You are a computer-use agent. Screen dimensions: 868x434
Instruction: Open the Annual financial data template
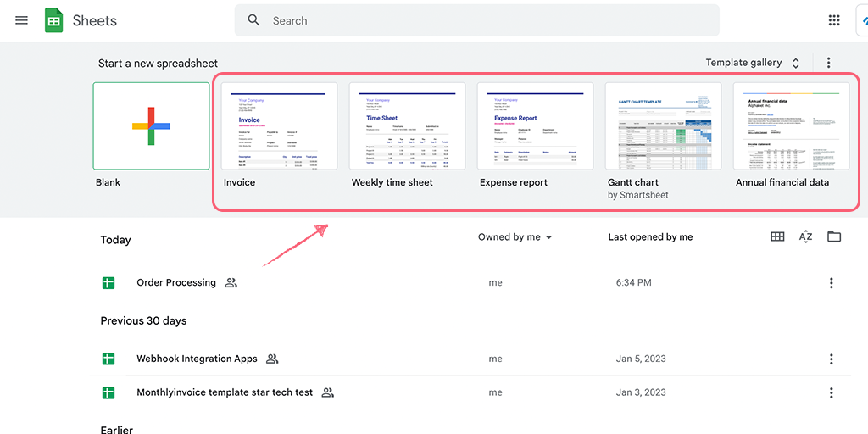tap(791, 125)
